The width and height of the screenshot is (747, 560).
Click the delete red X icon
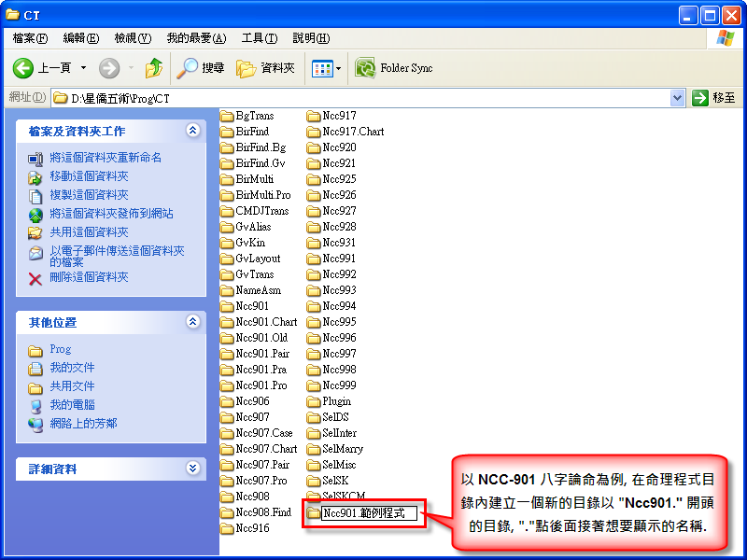click(35, 278)
